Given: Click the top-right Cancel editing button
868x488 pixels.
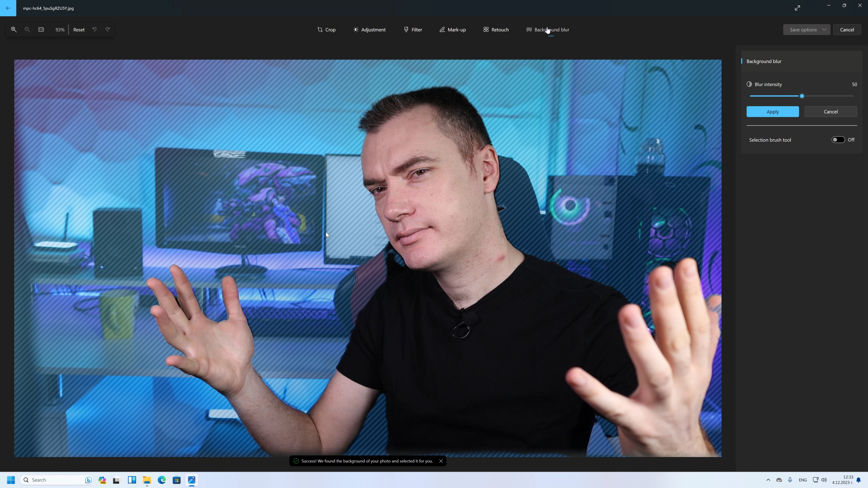Looking at the screenshot, I should [x=847, y=30].
